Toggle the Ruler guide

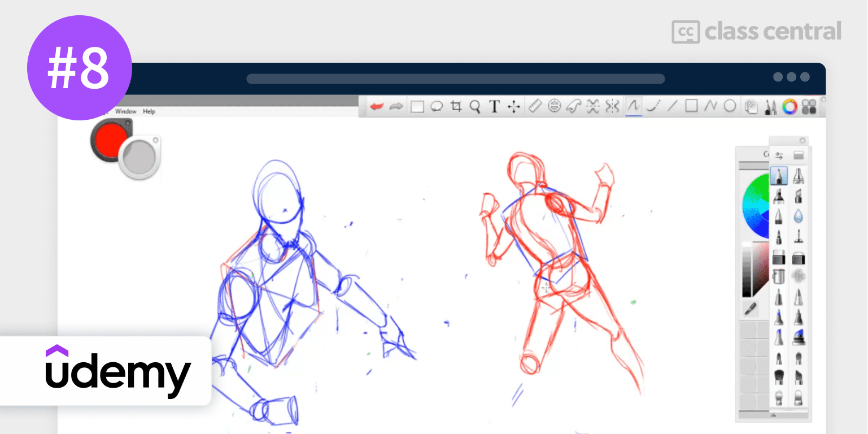535,106
